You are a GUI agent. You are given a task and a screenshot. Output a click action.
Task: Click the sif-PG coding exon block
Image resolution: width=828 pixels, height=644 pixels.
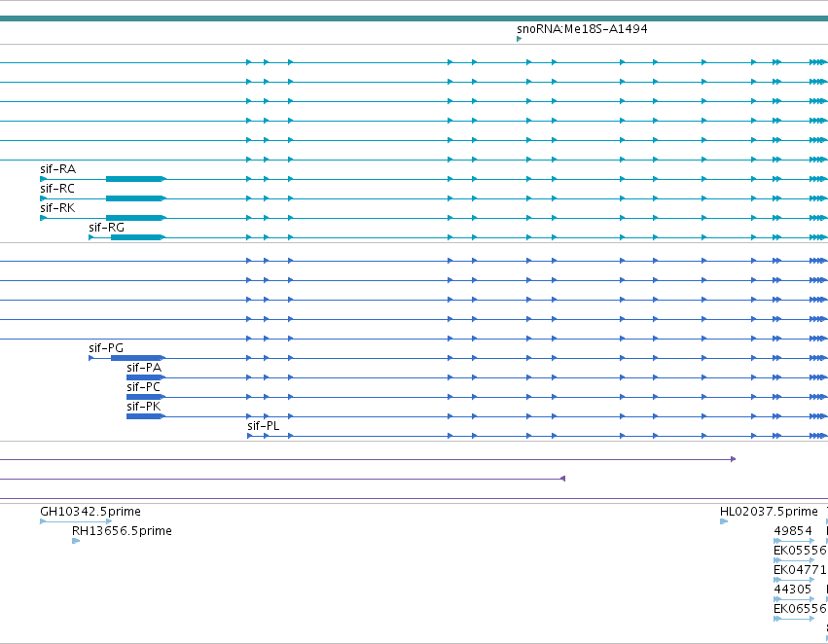(138, 358)
